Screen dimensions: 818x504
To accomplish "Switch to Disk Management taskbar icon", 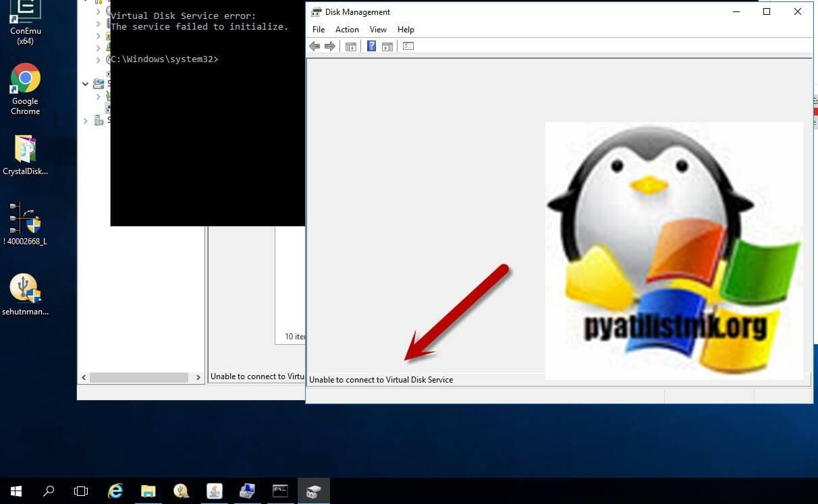I will coord(313,491).
